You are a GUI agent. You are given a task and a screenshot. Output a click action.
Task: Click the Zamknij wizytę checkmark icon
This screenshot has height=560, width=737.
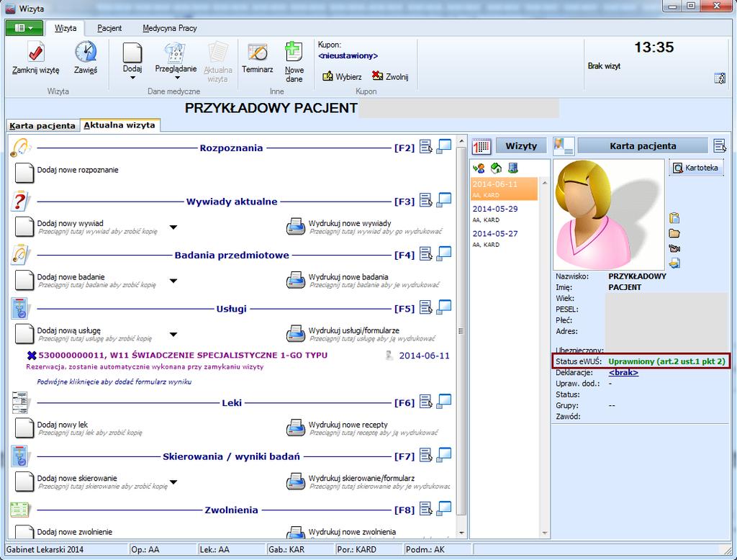point(36,52)
